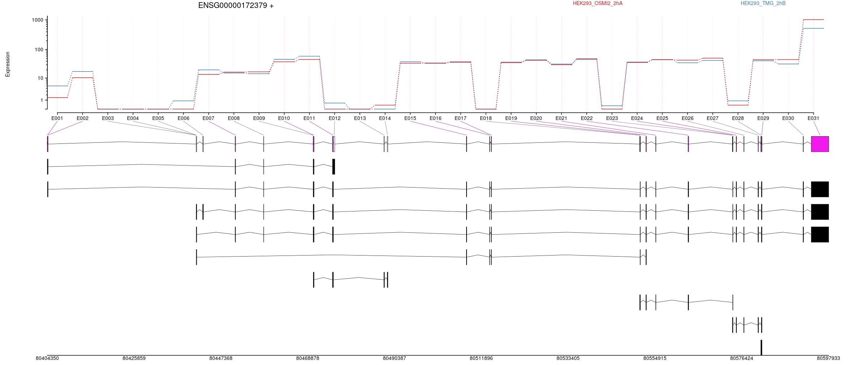The width and height of the screenshot is (868, 365).
Task: Click exon label E028
Action: 738,118
